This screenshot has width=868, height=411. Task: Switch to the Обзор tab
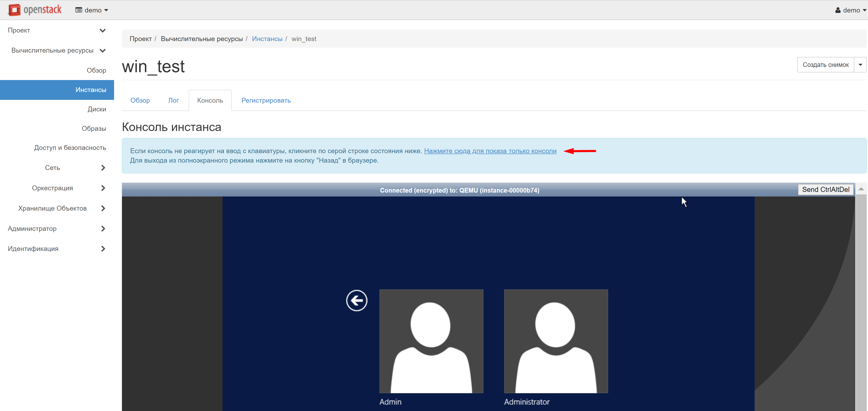click(x=140, y=100)
